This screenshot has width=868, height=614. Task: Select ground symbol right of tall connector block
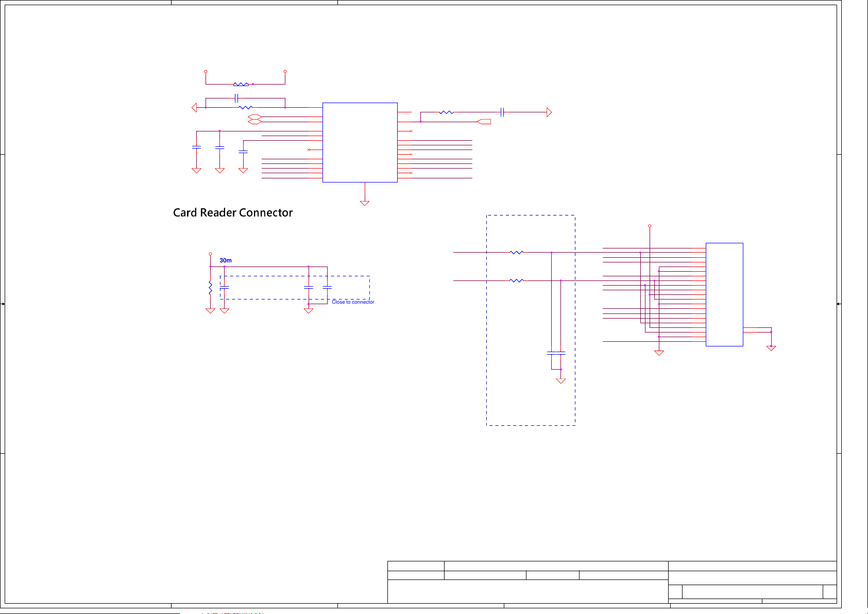point(771,349)
